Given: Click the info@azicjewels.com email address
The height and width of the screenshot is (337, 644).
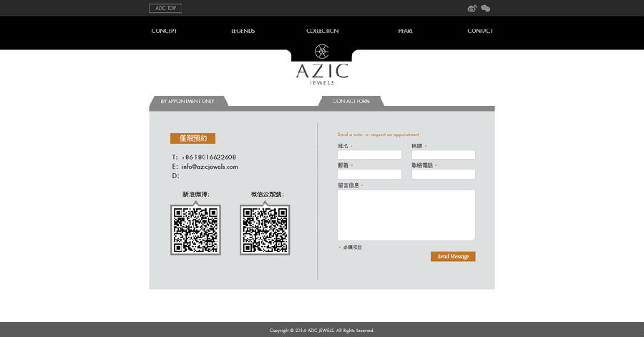Looking at the screenshot, I should click(210, 167).
